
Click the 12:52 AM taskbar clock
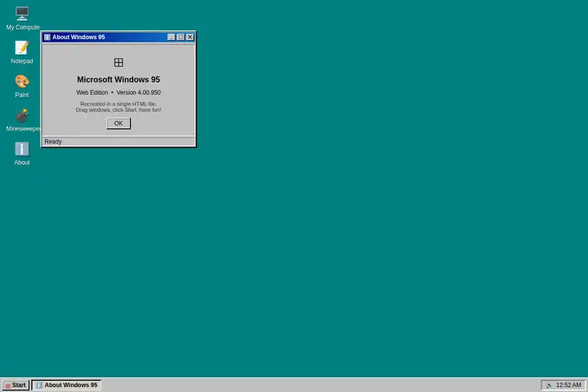568,385
